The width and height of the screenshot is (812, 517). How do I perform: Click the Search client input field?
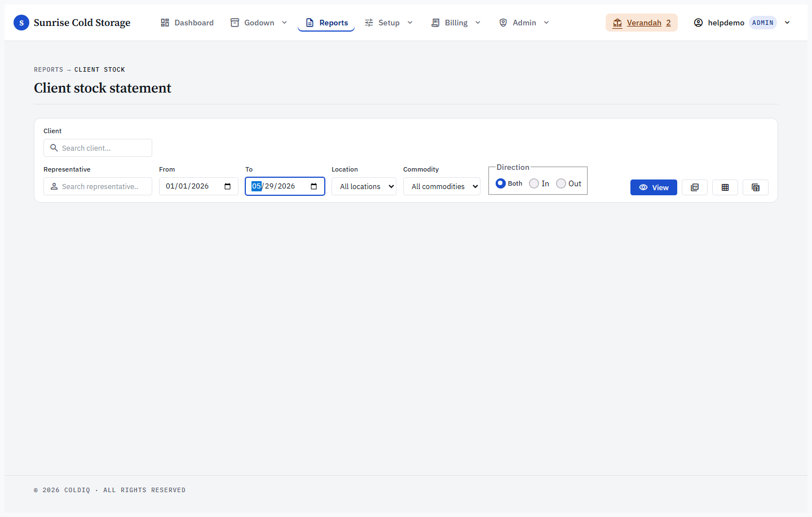[x=98, y=148]
